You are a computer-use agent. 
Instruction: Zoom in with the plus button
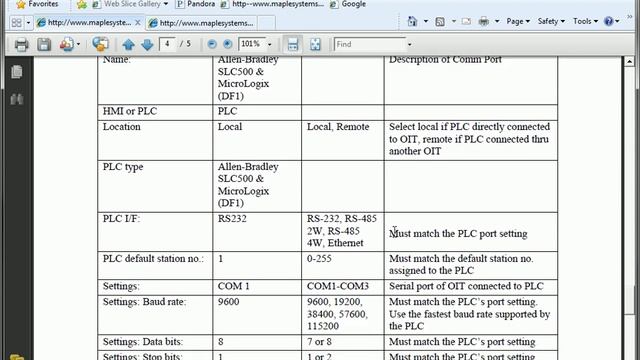[x=228, y=44]
